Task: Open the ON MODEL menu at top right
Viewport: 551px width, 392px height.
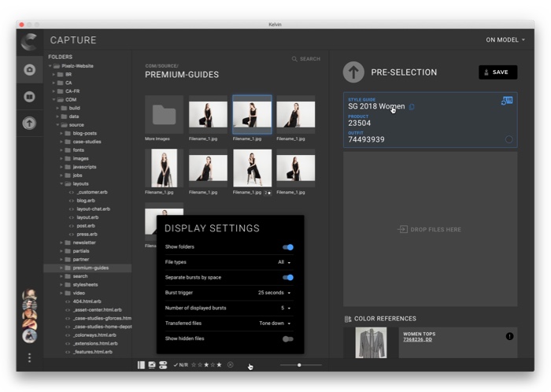Action: click(x=505, y=40)
